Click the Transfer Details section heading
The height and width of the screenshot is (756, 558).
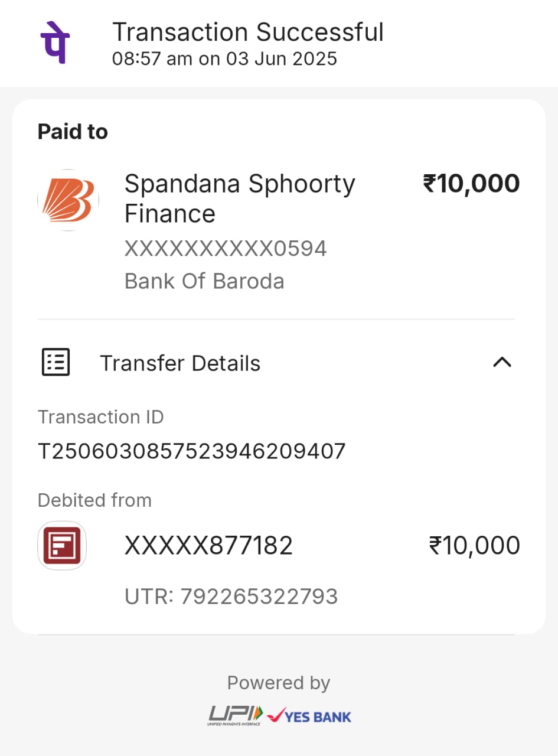(180, 363)
